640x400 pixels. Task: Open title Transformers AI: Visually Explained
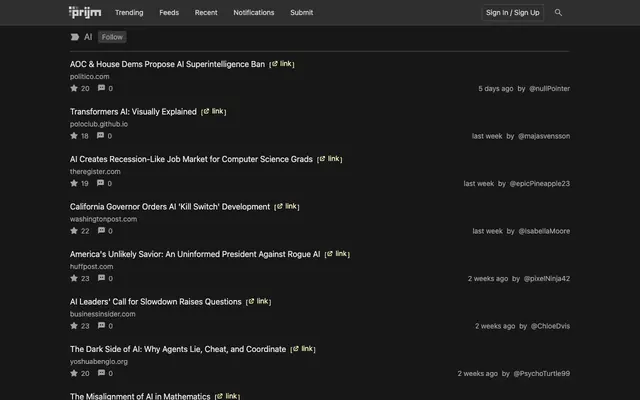133,111
